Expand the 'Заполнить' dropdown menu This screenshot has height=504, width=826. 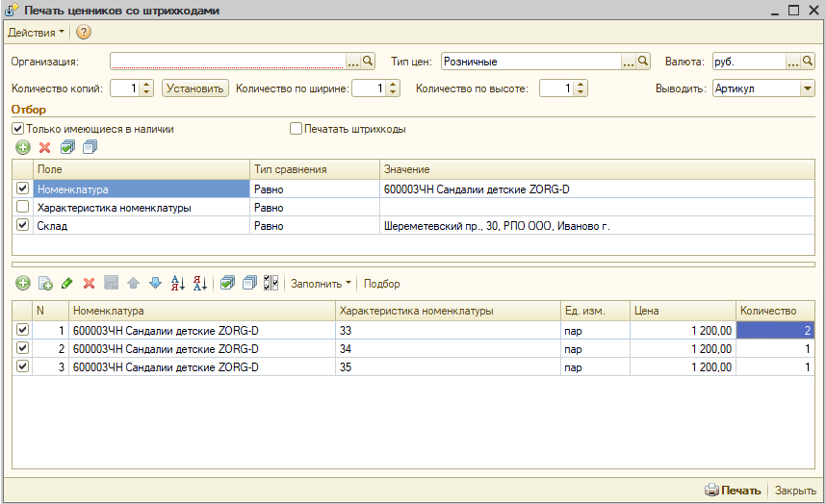tap(321, 284)
